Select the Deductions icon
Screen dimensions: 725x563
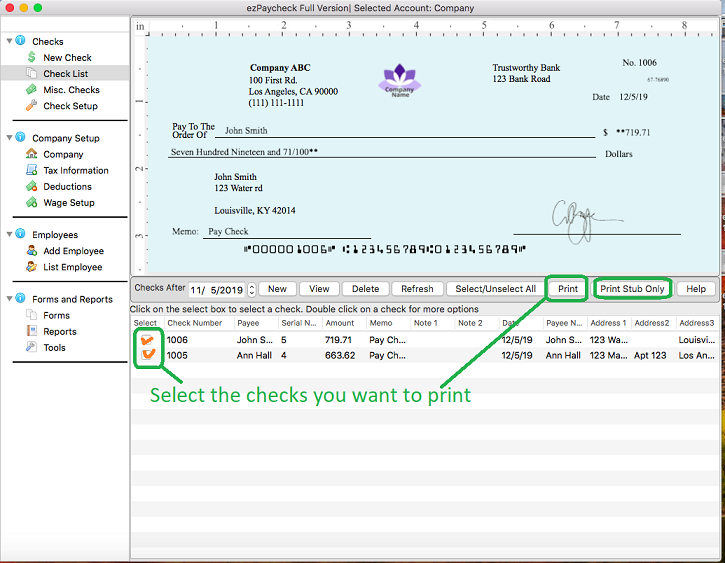click(x=32, y=186)
